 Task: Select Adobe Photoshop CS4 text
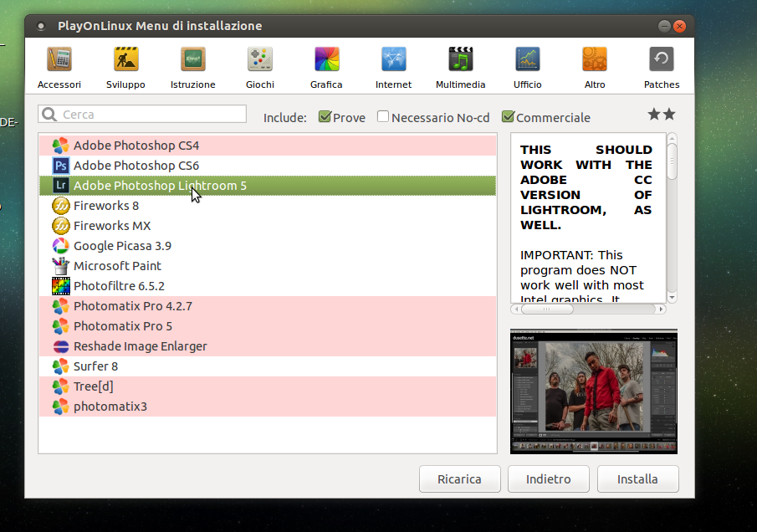136,146
